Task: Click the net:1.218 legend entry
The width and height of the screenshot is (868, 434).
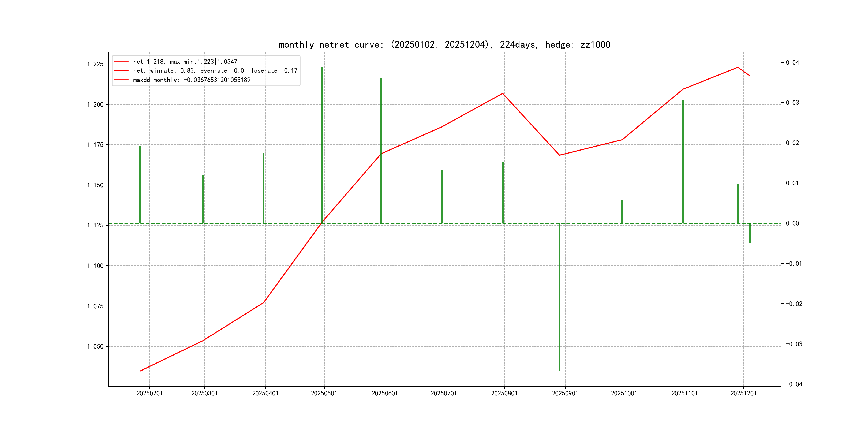Action: tap(185, 62)
